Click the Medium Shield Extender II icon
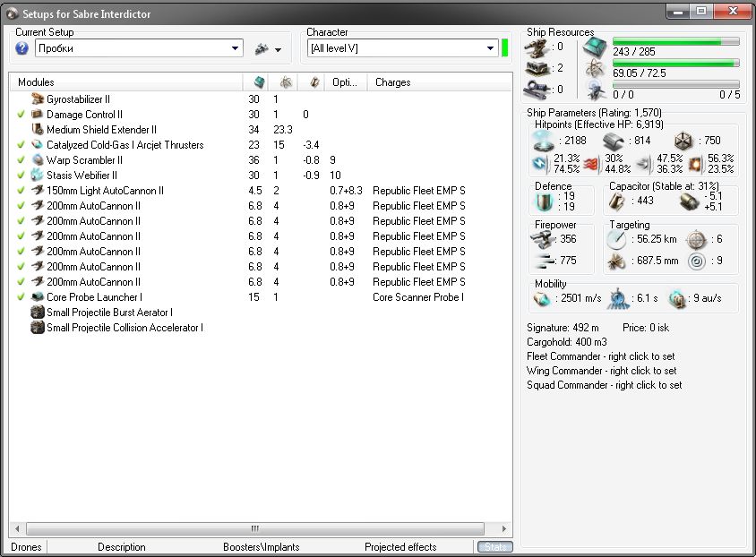Image resolution: width=756 pixels, height=557 pixels. click(37, 130)
